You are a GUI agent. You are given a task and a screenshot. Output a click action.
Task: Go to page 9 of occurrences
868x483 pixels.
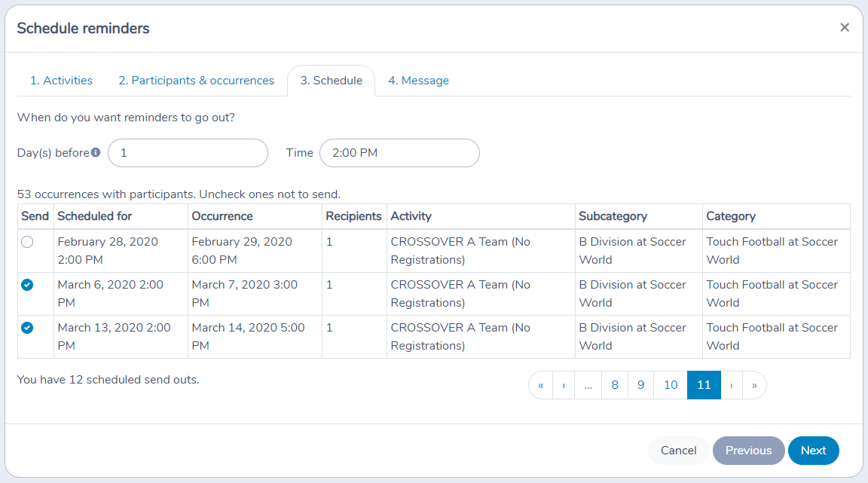tap(640, 385)
